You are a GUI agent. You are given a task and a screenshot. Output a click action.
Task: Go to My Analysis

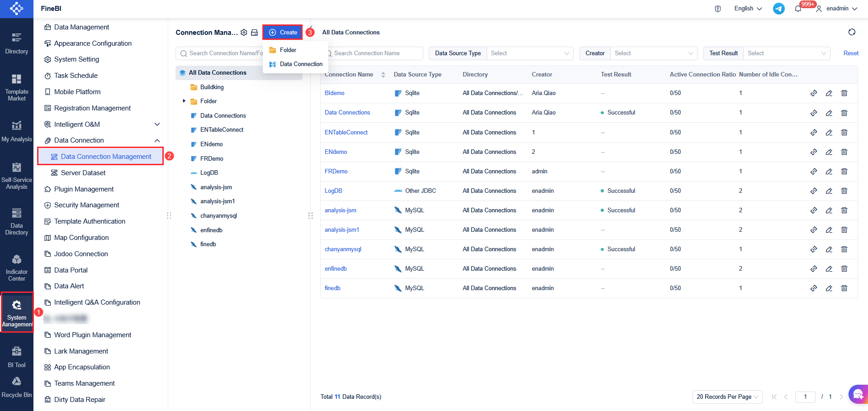coord(17,131)
